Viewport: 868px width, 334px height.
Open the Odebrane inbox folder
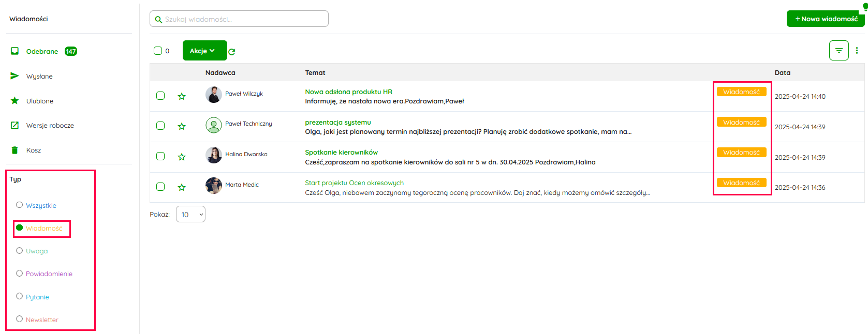[x=42, y=52]
